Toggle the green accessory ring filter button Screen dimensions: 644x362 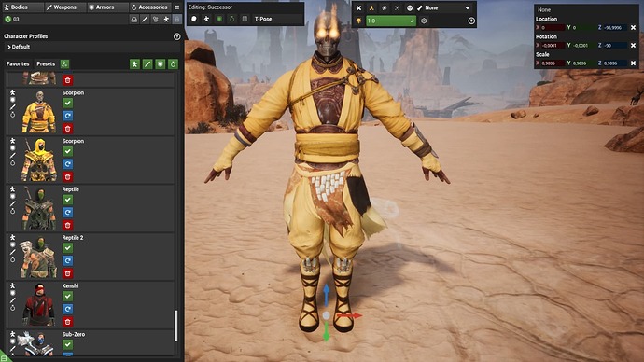coord(173,64)
